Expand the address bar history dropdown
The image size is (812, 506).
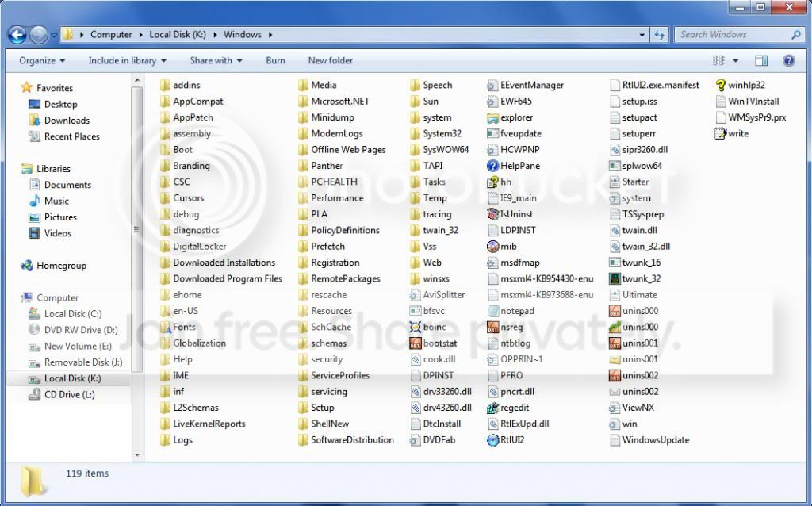click(x=642, y=35)
